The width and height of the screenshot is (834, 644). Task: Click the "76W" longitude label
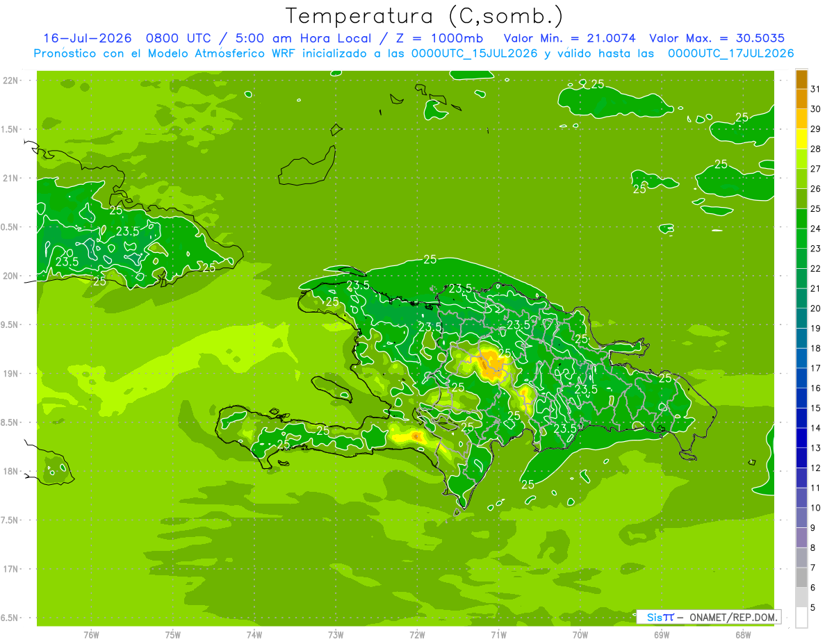[x=91, y=634]
